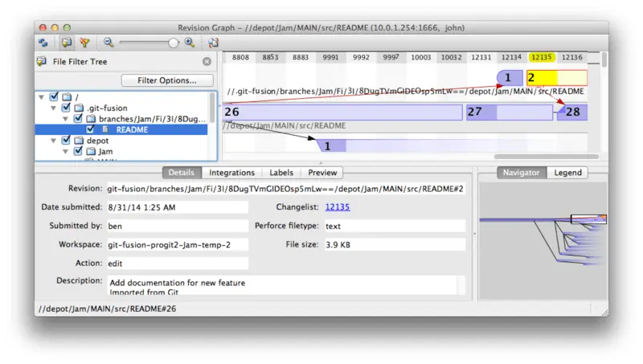Collapse the branches/Jam/Fi tree node
Image resolution: width=643 pixels, height=364 pixels.
click(x=65, y=119)
